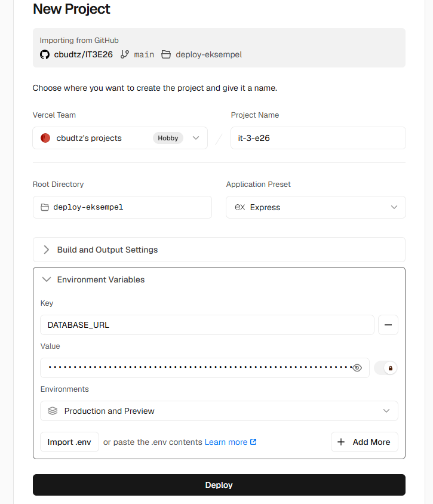Click the Project Name input field
This screenshot has width=433, height=504.
(318, 138)
